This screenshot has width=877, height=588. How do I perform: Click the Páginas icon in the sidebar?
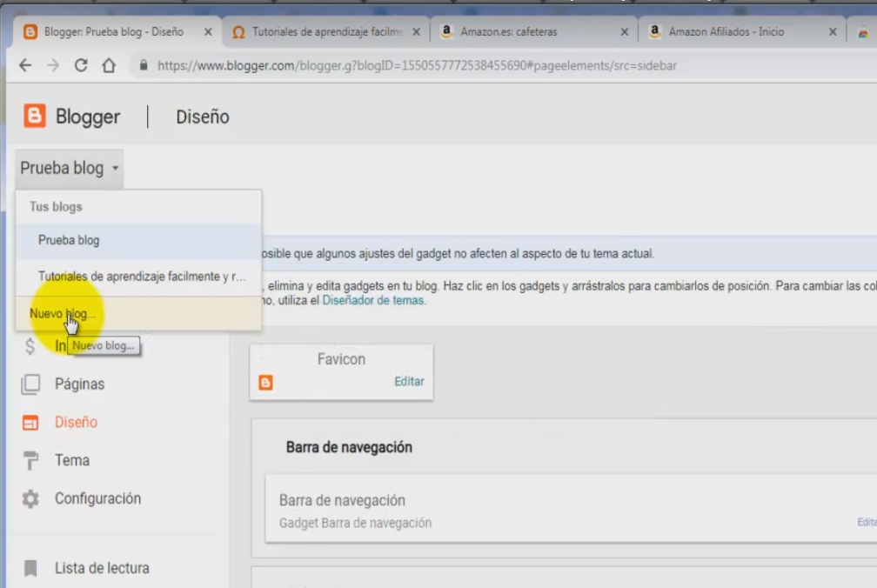coord(30,384)
